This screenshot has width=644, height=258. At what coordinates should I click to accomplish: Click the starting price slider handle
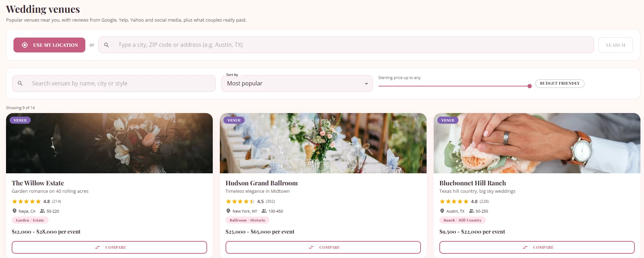pos(529,86)
